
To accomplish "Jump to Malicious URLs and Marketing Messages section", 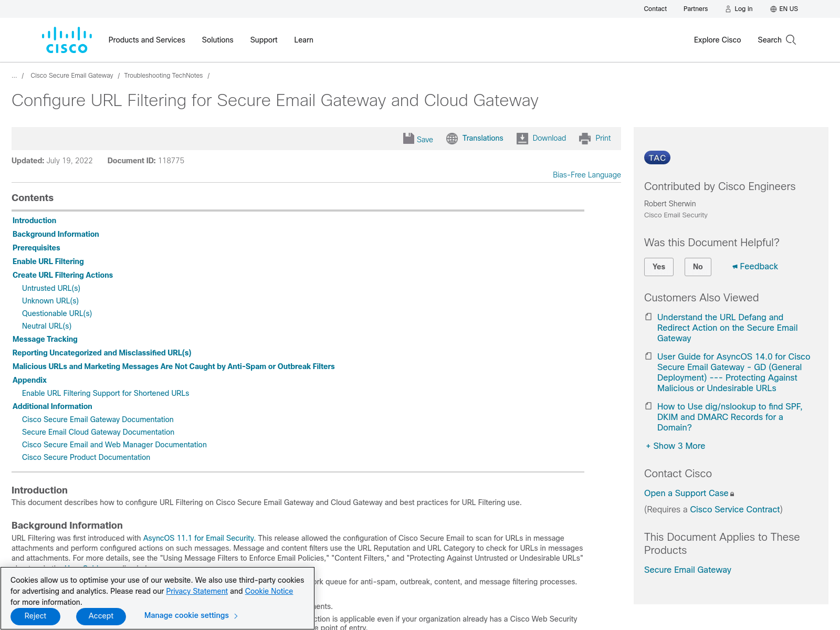I will pyautogui.click(x=174, y=366).
